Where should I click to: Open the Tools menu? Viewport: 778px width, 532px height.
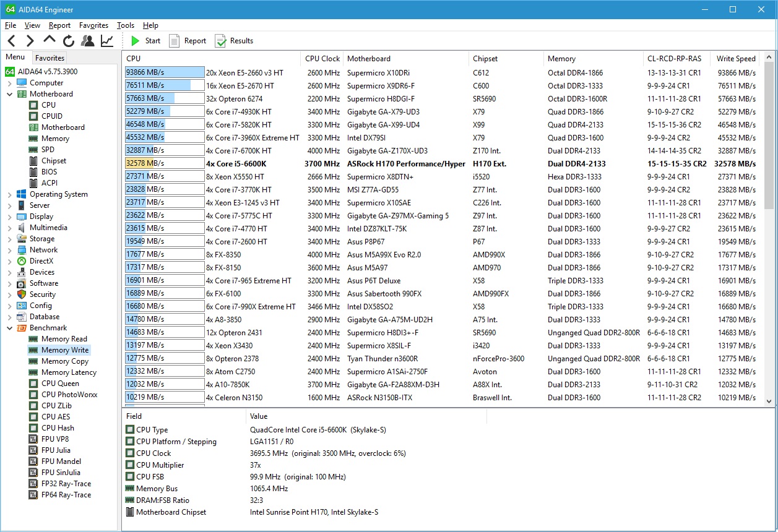[x=126, y=25]
